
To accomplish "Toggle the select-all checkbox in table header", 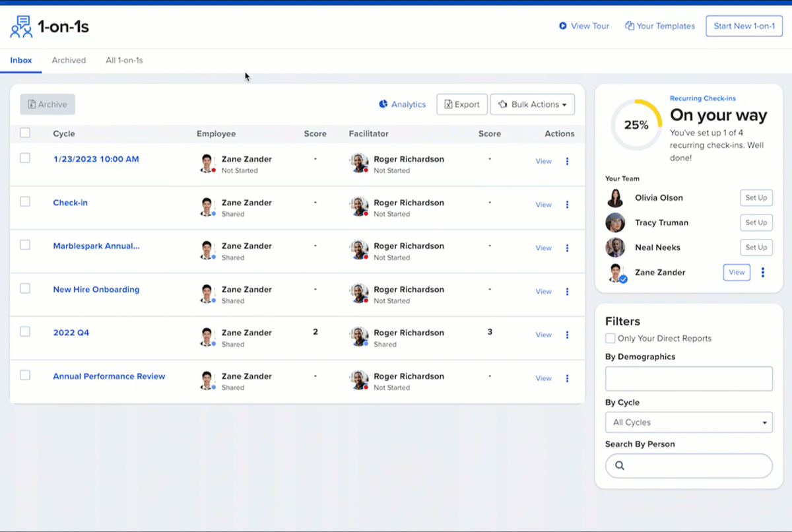I will 25,133.
